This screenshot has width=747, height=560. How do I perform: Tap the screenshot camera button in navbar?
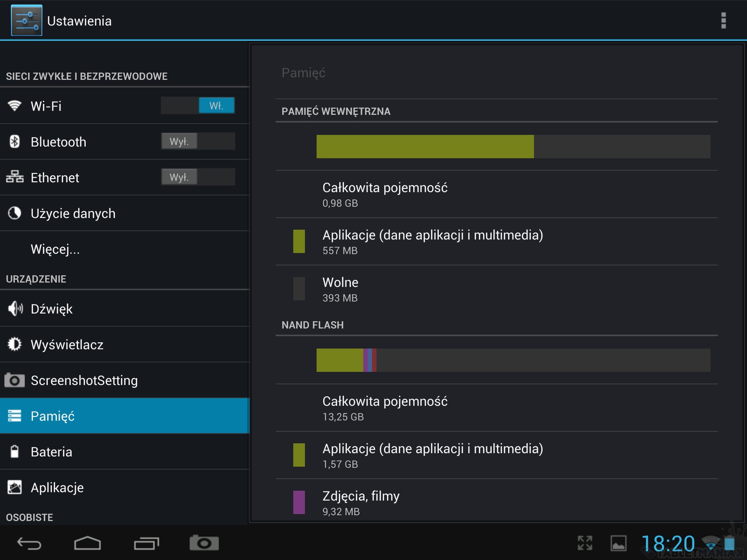pos(204,543)
